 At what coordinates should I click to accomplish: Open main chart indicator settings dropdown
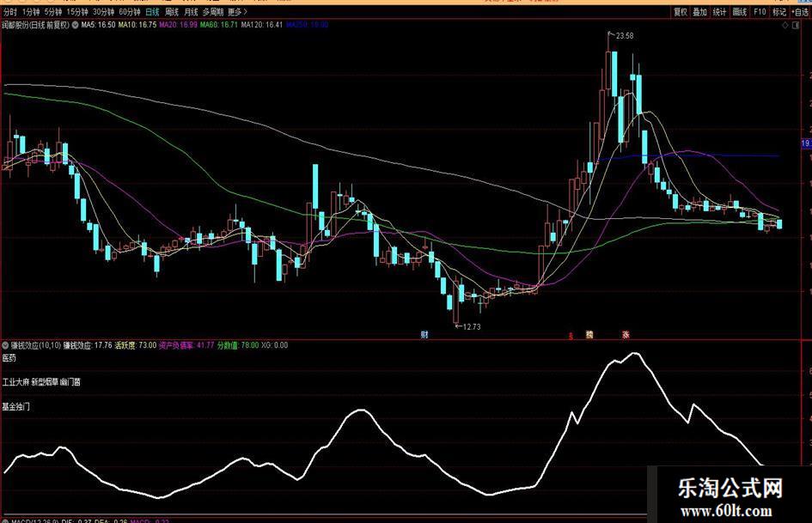pos(75,24)
